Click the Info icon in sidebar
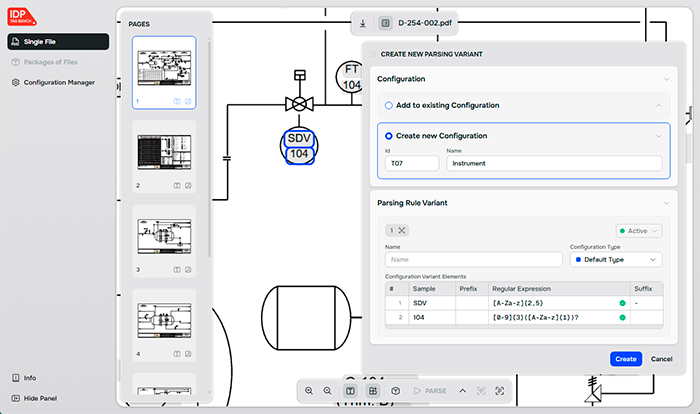The image size is (700, 414). click(16, 378)
